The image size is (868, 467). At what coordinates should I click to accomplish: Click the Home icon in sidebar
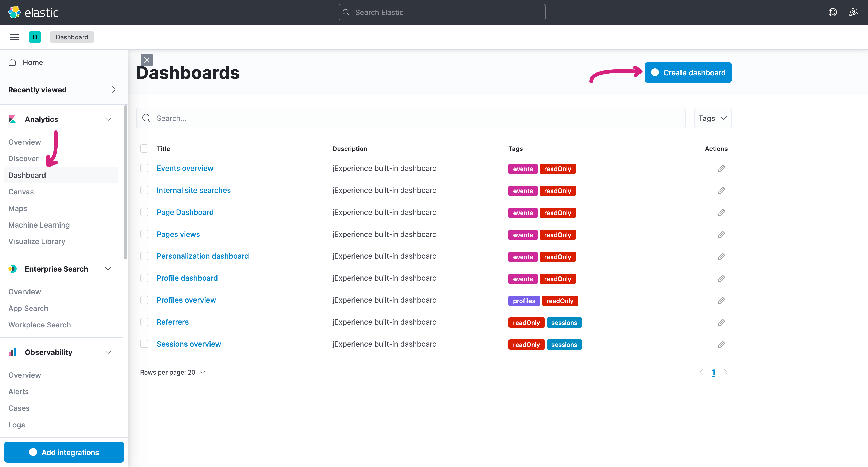click(12, 62)
